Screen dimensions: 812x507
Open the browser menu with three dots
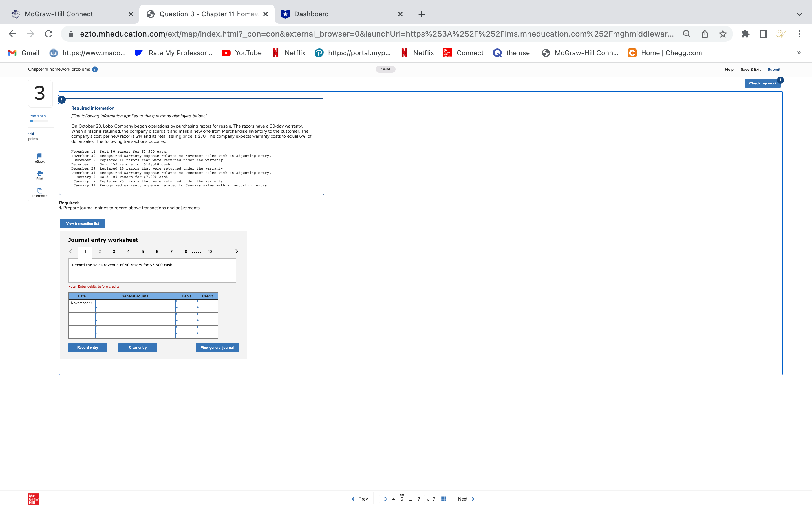[x=799, y=34]
